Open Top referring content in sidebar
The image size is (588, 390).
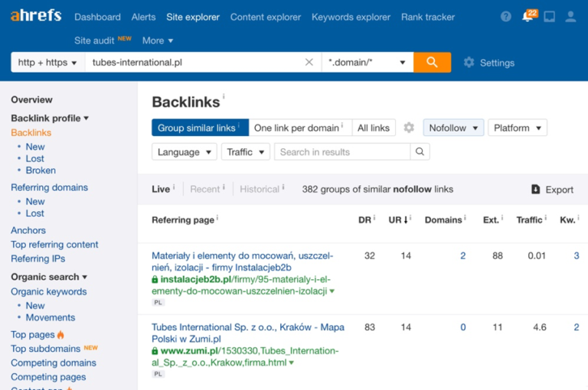tap(54, 245)
